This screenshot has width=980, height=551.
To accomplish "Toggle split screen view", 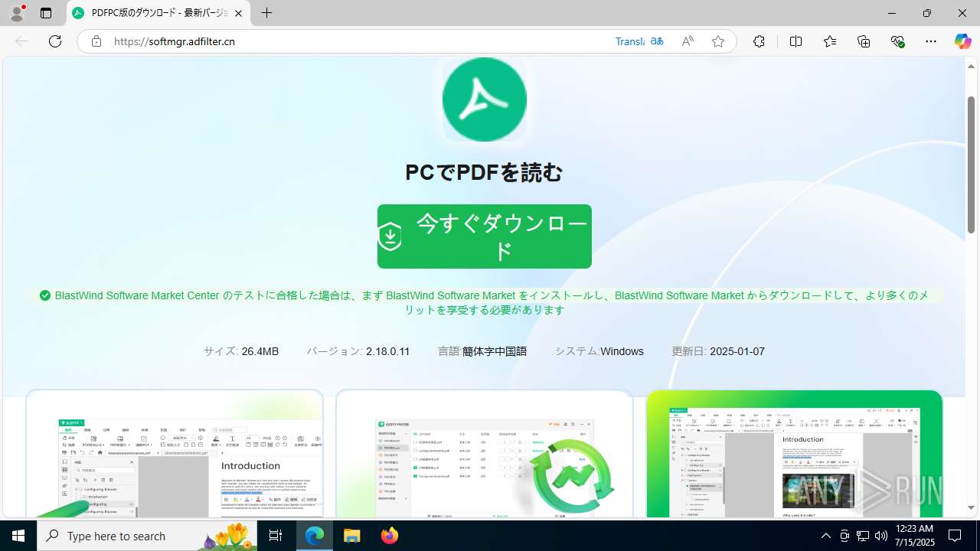I will tap(795, 41).
